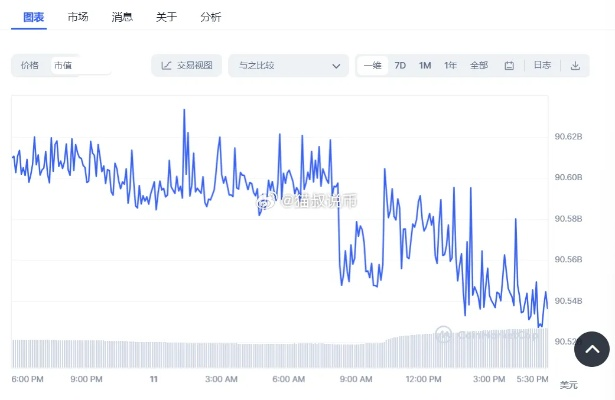This screenshot has width=615, height=400.
Task: Click the chevron in compare dropdown
Action: tap(336, 66)
